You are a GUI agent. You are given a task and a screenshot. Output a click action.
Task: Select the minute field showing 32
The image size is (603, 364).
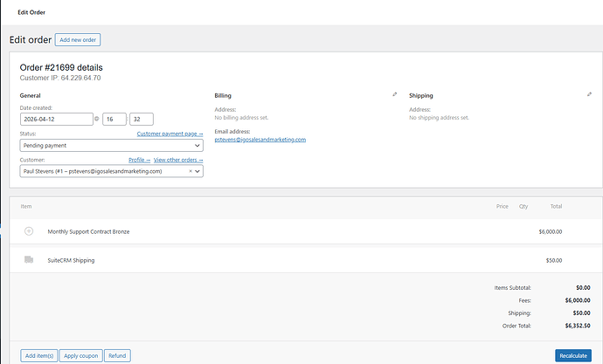(x=141, y=120)
